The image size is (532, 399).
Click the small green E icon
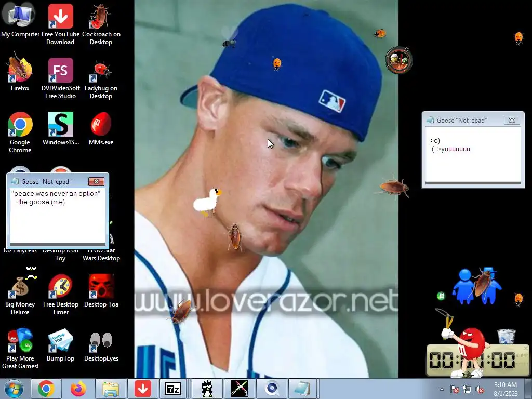441,296
